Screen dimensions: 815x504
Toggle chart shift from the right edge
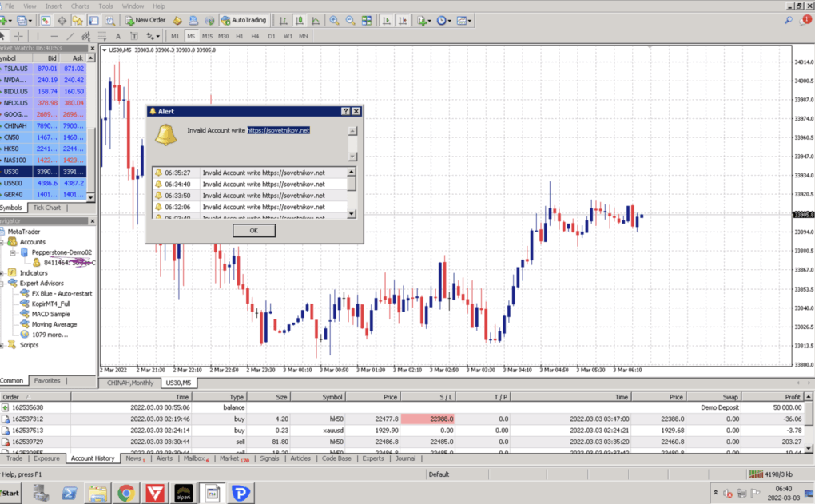click(402, 20)
